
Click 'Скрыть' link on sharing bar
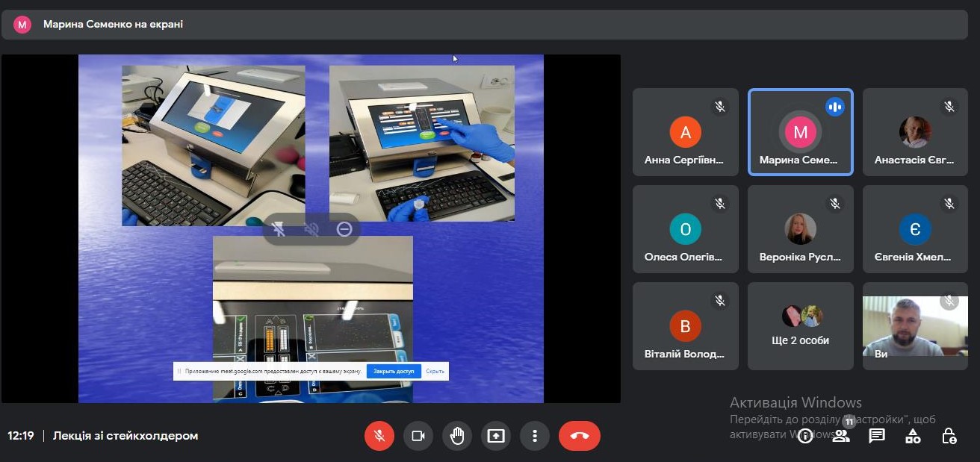click(435, 371)
